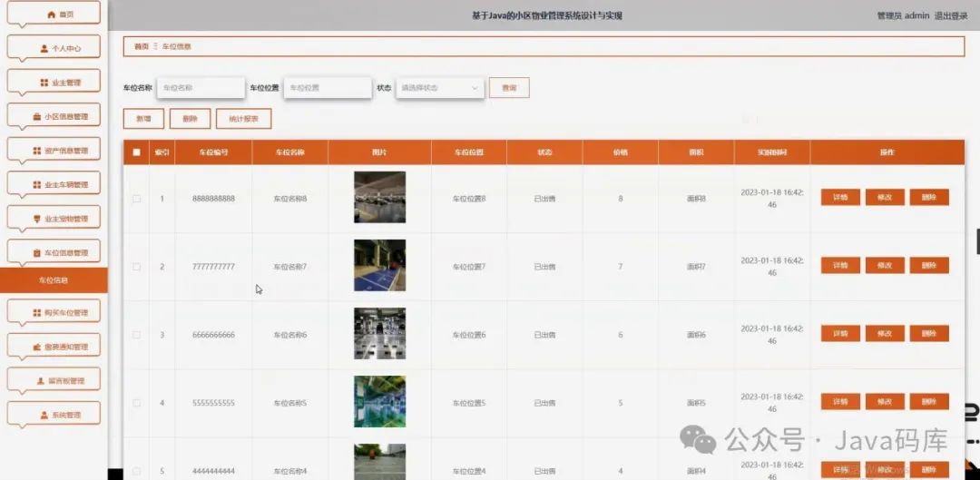Click the 车位名称 search input field
The width and height of the screenshot is (980, 480).
(x=201, y=88)
